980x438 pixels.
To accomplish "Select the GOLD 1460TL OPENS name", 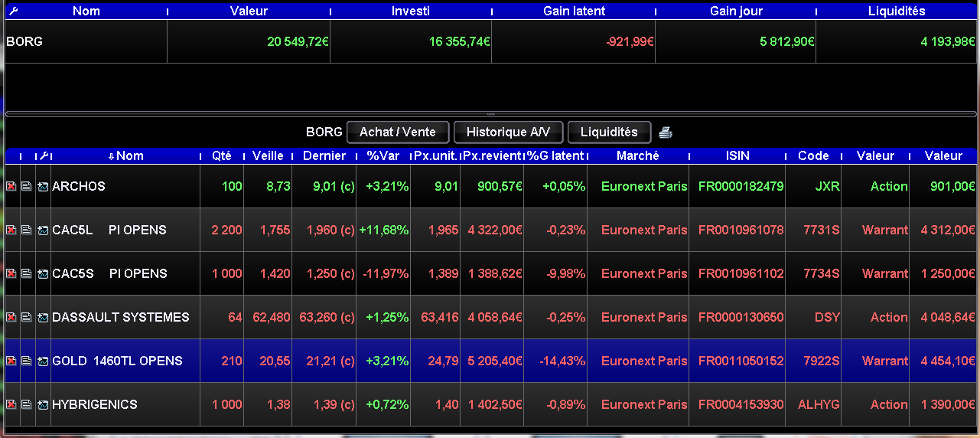I will pyautogui.click(x=117, y=361).
